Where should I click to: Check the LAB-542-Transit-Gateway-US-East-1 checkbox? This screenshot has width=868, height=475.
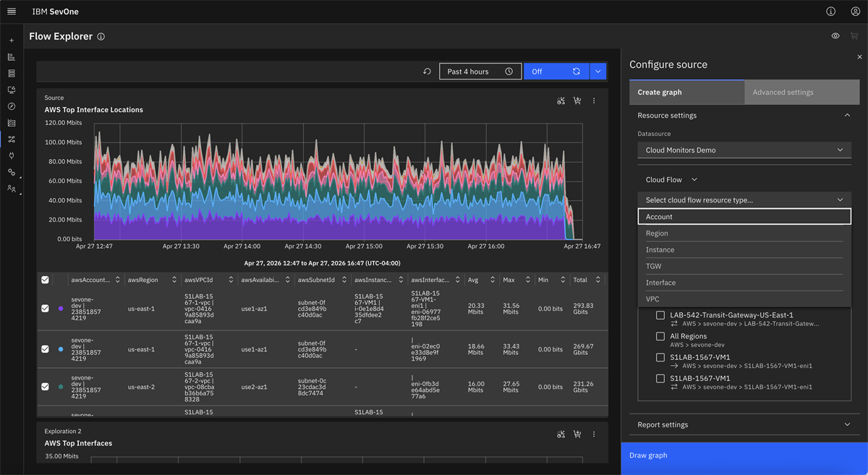pos(660,315)
